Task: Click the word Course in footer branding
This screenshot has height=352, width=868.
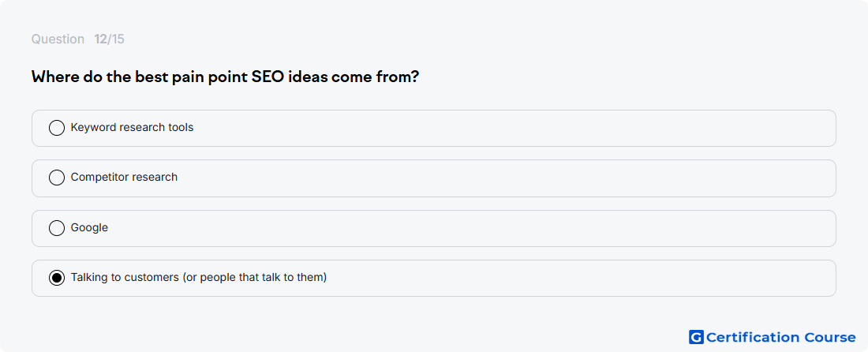Action: (x=830, y=337)
